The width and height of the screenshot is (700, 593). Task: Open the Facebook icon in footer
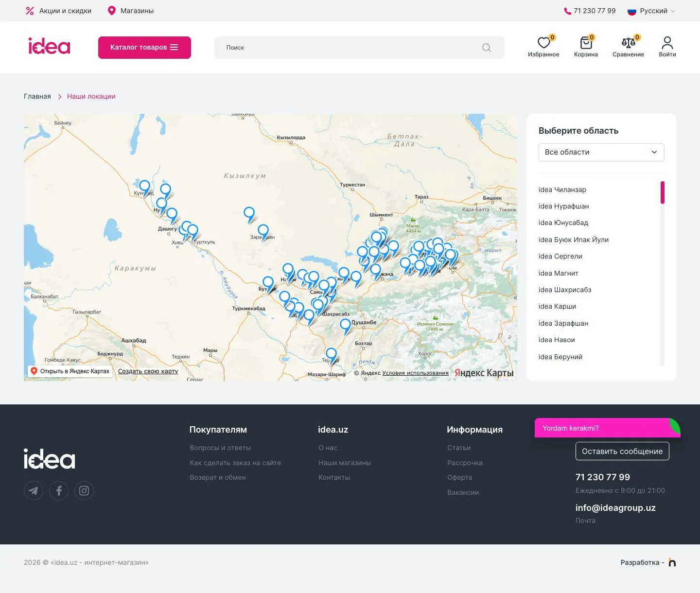[x=59, y=490]
